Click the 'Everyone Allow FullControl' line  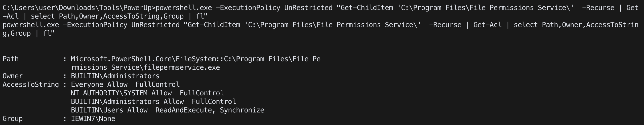coord(125,85)
